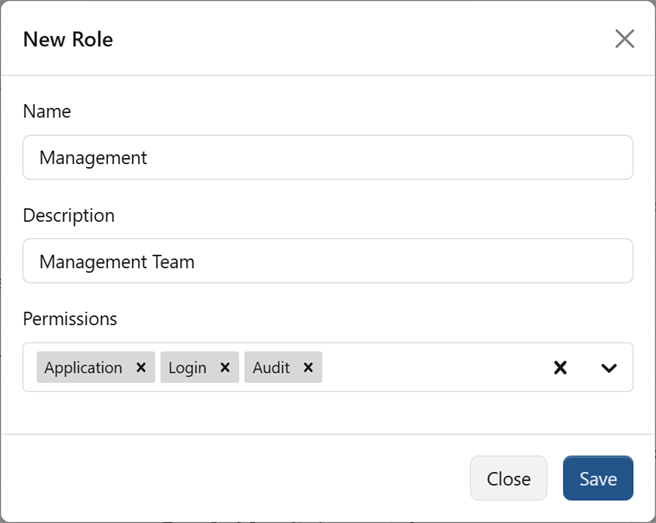Click empty space in the Permissions box
The height and width of the screenshot is (523, 656).
pyautogui.click(x=430, y=368)
